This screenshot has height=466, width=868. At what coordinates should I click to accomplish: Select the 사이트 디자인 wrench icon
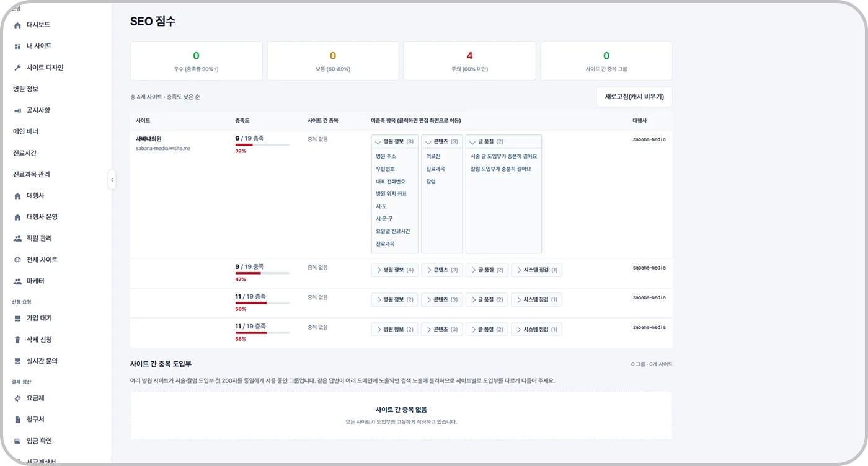click(17, 68)
